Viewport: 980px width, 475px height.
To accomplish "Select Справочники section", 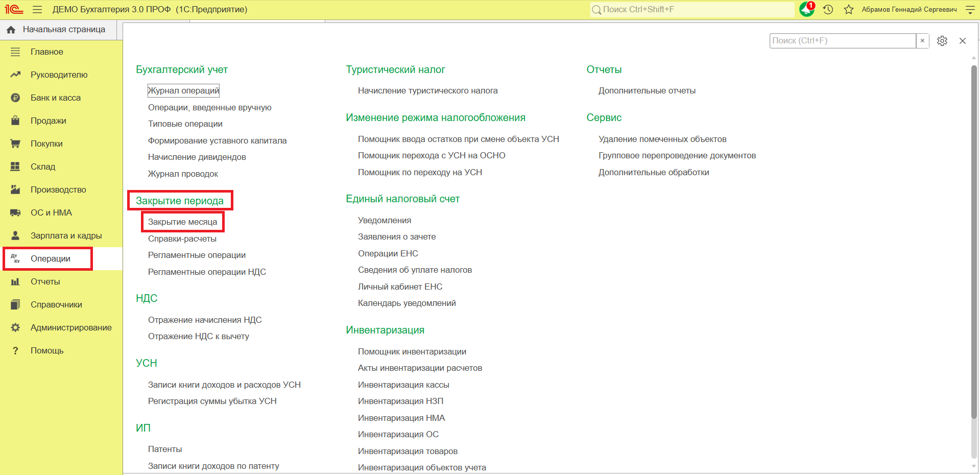I will pos(61,304).
